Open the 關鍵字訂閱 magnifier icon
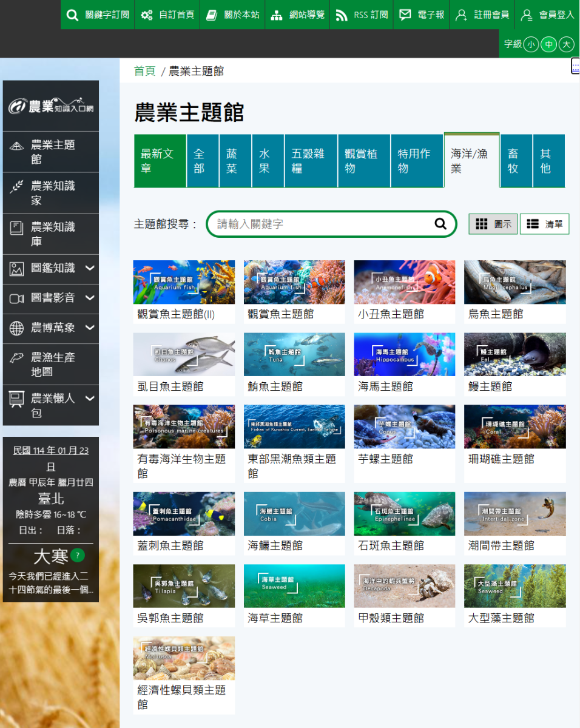Image resolution: width=580 pixels, height=728 pixels. [x=73, y=14]
